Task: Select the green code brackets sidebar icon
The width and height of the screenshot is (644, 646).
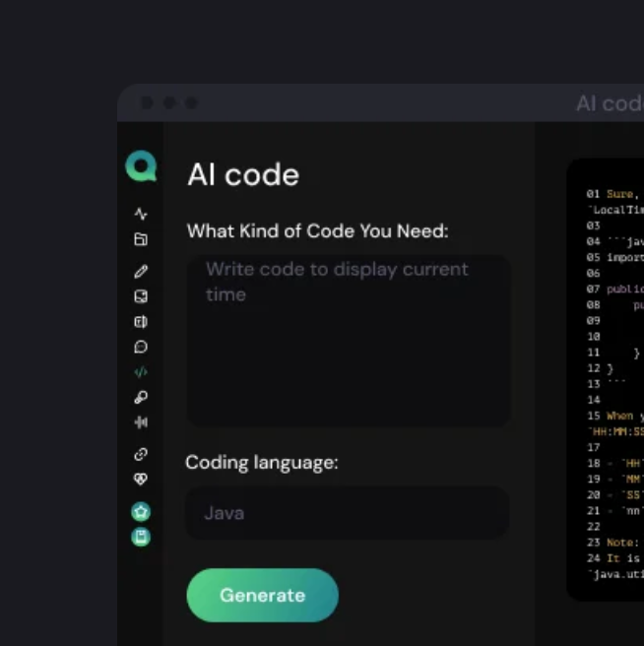Action: coord(141,372)
